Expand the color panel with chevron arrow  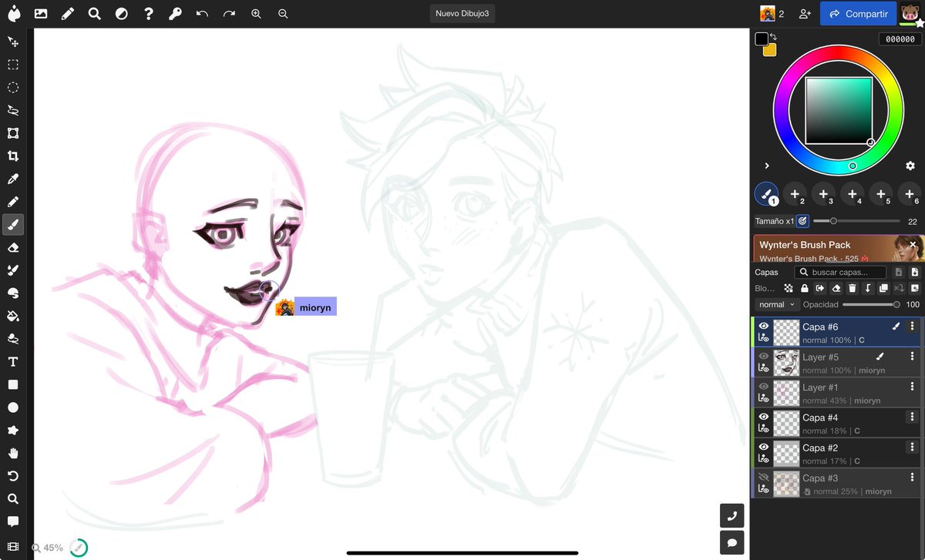(x=767, y=166)
